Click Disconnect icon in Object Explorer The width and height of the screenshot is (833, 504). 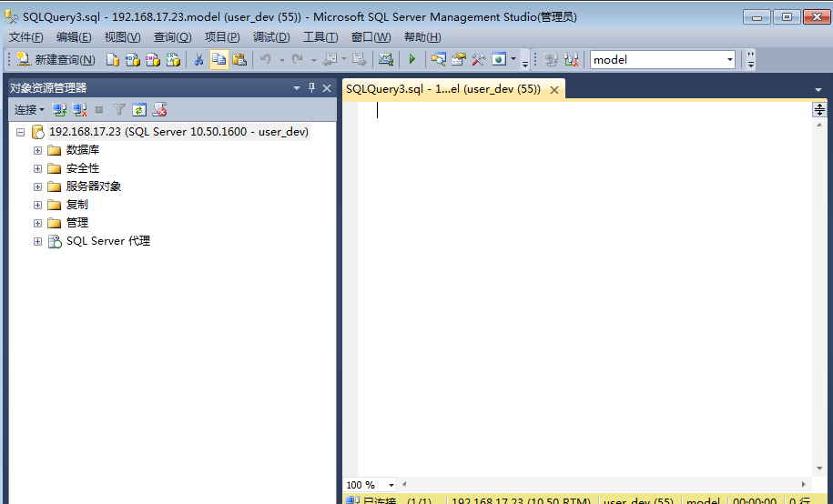(80, 110)
